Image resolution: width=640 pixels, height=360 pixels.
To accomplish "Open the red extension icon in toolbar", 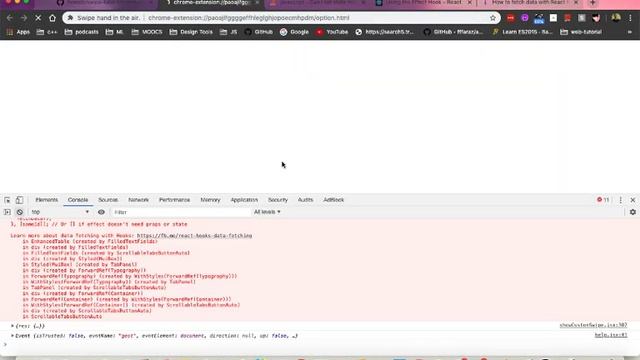I will click(x=511, y=18).
